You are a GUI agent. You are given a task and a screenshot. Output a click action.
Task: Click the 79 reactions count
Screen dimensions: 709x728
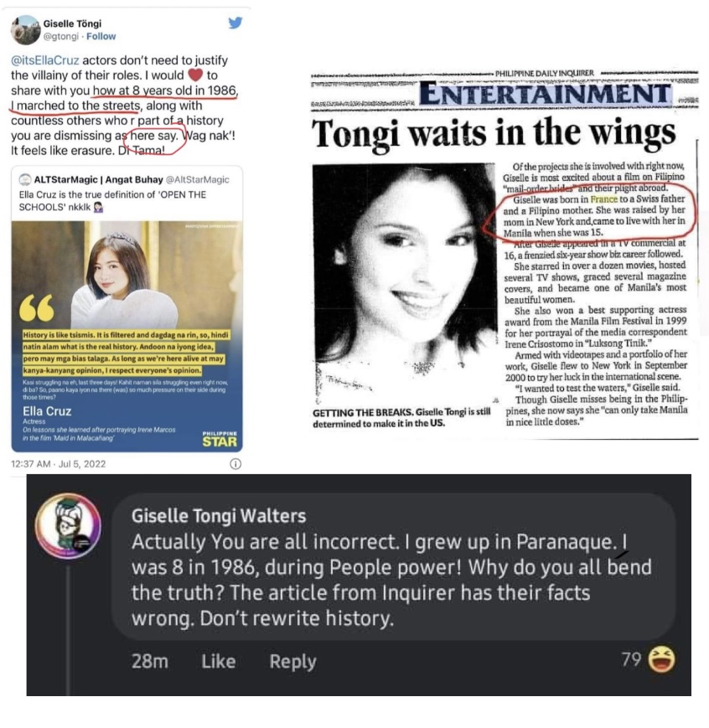coord(631,659)
